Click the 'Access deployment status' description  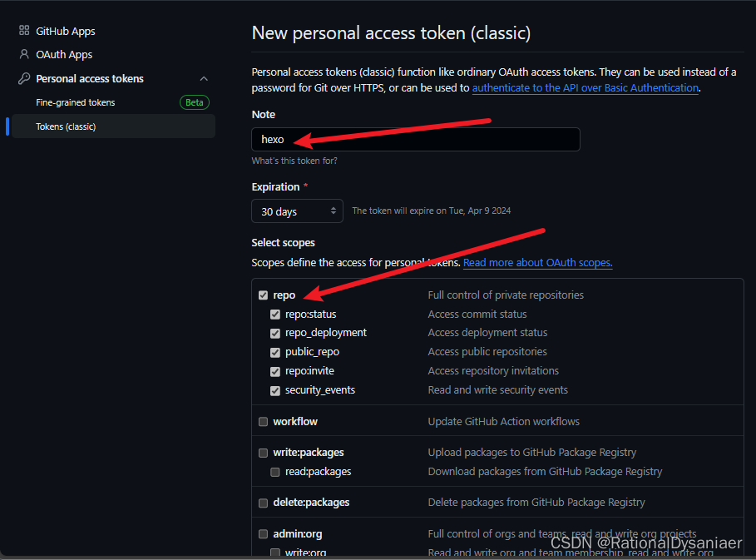488,333
